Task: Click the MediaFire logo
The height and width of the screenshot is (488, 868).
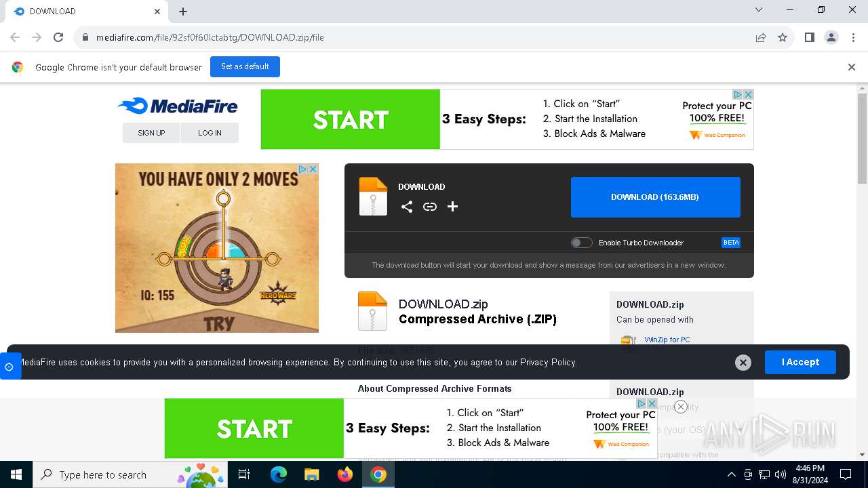Action: click(178, 106)
